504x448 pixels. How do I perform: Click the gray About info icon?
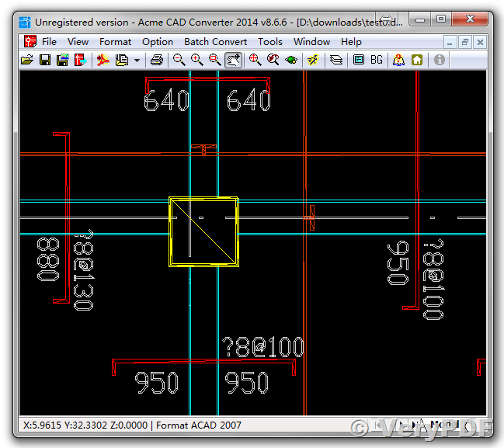[439, 60]
